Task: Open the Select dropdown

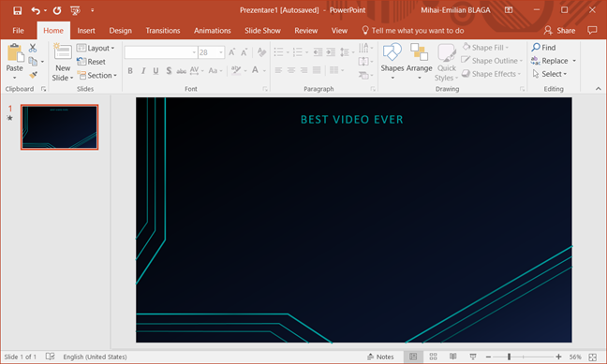Action: (x=550, y=74)
